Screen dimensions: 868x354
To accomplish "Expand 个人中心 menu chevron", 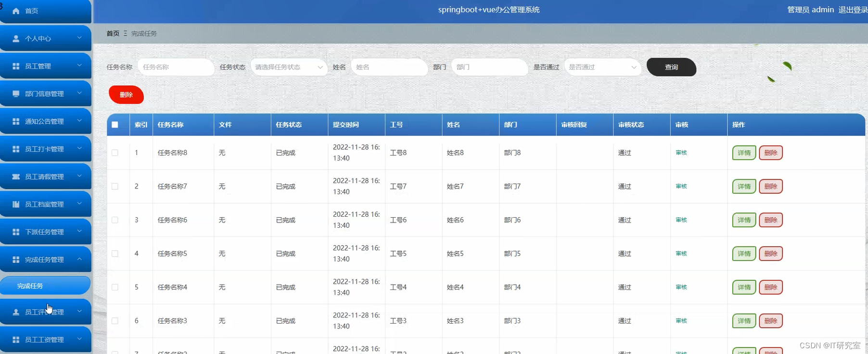I will click(79, 38).
